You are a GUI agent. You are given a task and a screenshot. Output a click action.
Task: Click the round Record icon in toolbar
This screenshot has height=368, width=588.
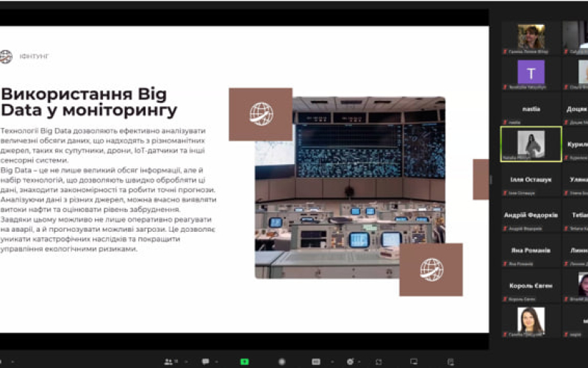click(x=282, y=361)
